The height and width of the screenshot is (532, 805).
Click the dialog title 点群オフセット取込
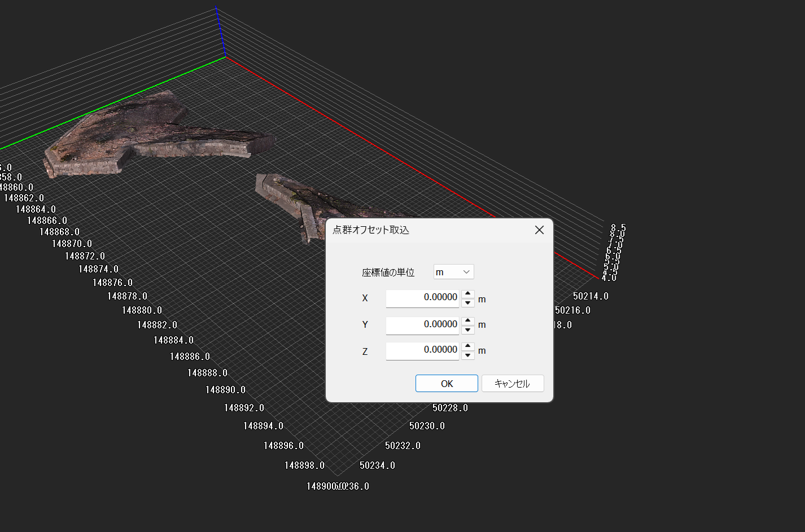(371, 230)
